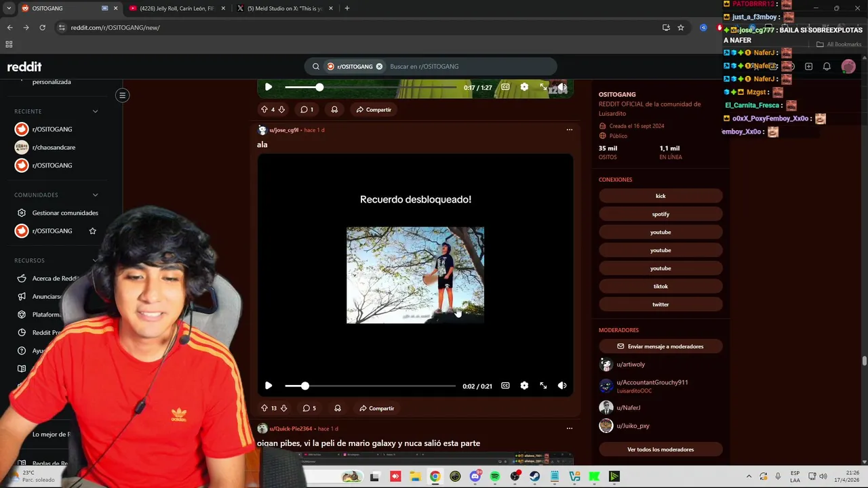Viewport: 868px width, 488px height.
Task: Open the 5 comments on 'ala' post
Action: click(x=309, y=408)
